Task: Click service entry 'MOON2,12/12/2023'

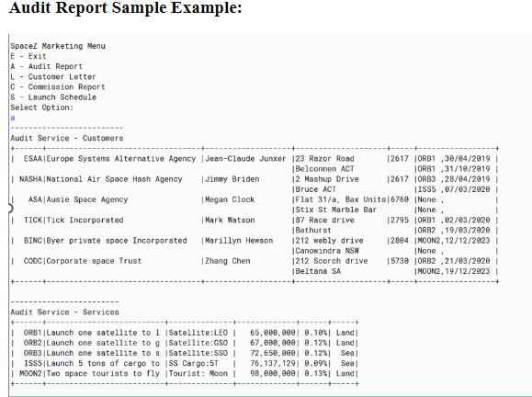Action: 454,241
